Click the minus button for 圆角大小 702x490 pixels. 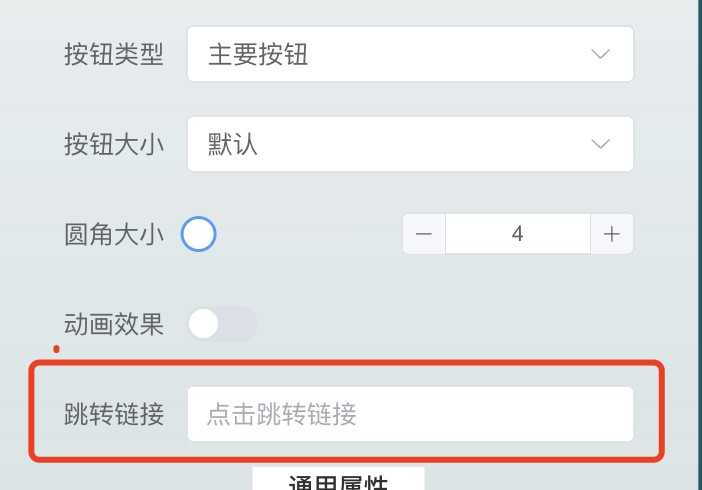(x=424, y=234)
